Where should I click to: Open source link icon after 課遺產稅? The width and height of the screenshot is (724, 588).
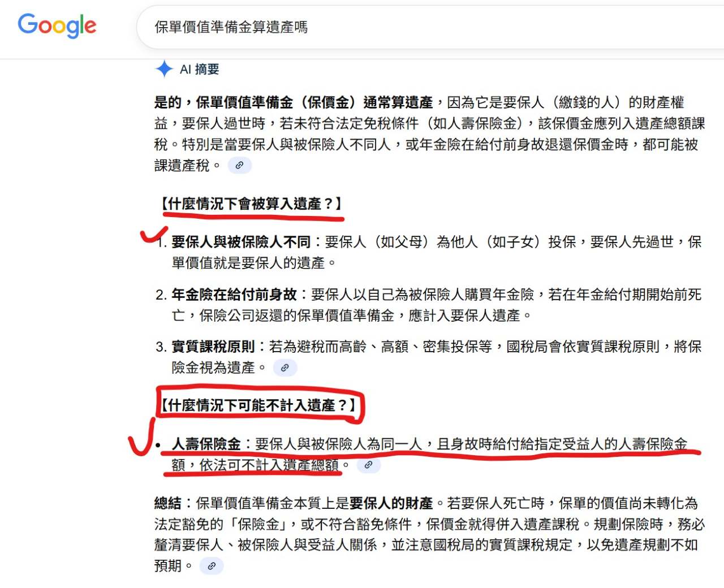click(x=239, y=165)
